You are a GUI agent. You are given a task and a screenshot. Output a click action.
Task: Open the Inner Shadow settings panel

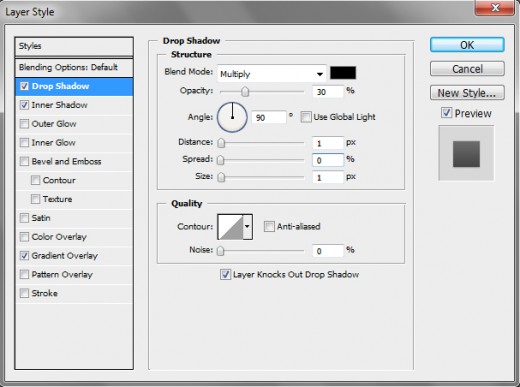click(x=60, y=105)
